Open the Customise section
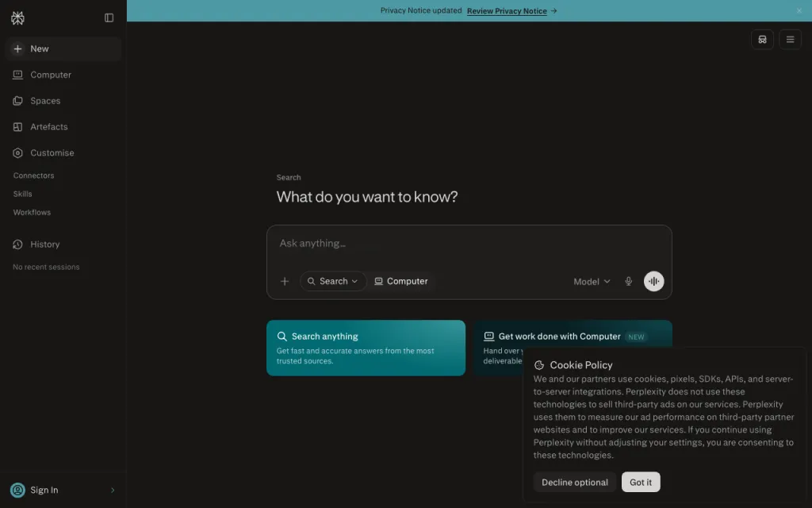812x508 pixels. click(x=63, y=153)
